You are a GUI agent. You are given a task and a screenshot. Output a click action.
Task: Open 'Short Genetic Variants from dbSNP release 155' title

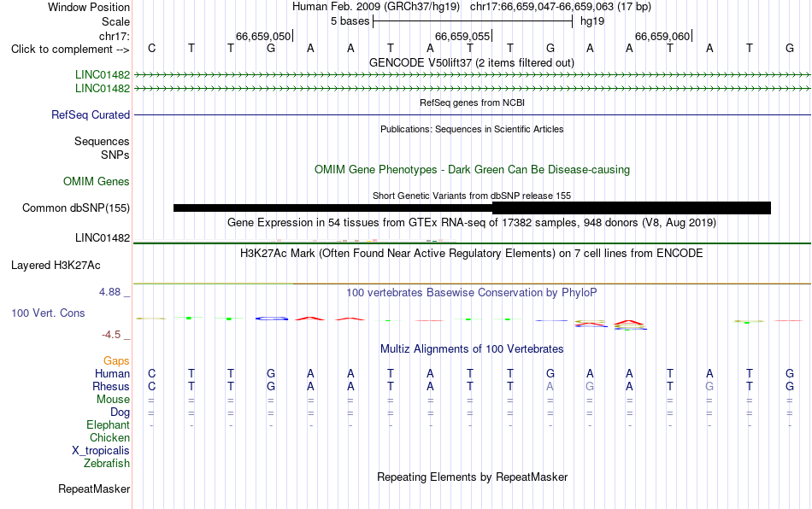(x=472, y=196)
